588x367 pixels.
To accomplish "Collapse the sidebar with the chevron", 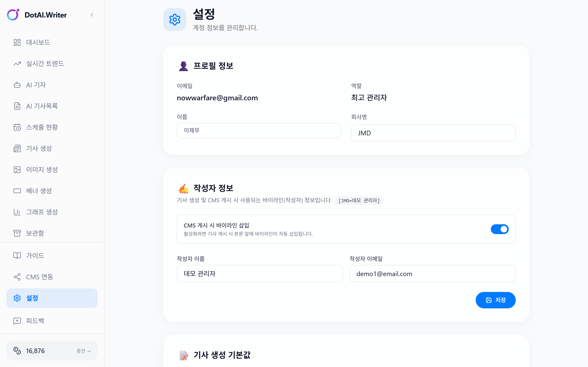I will pyautogui.click(x=92, y=14).
